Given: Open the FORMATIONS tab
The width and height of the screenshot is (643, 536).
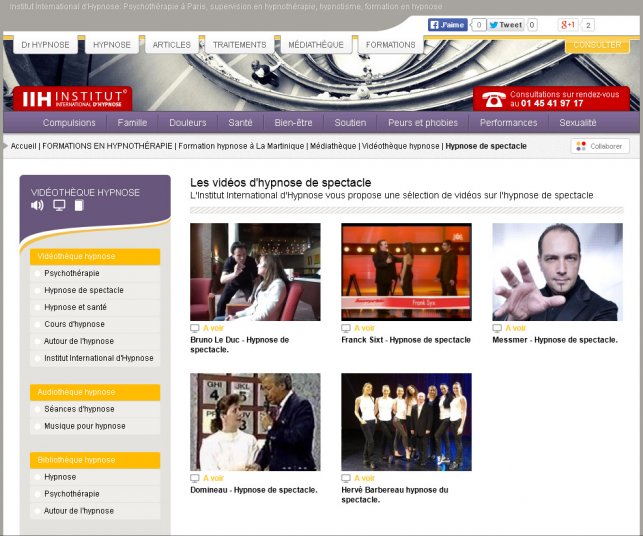Looking at the screenshot, I should [x=390, y=45].
